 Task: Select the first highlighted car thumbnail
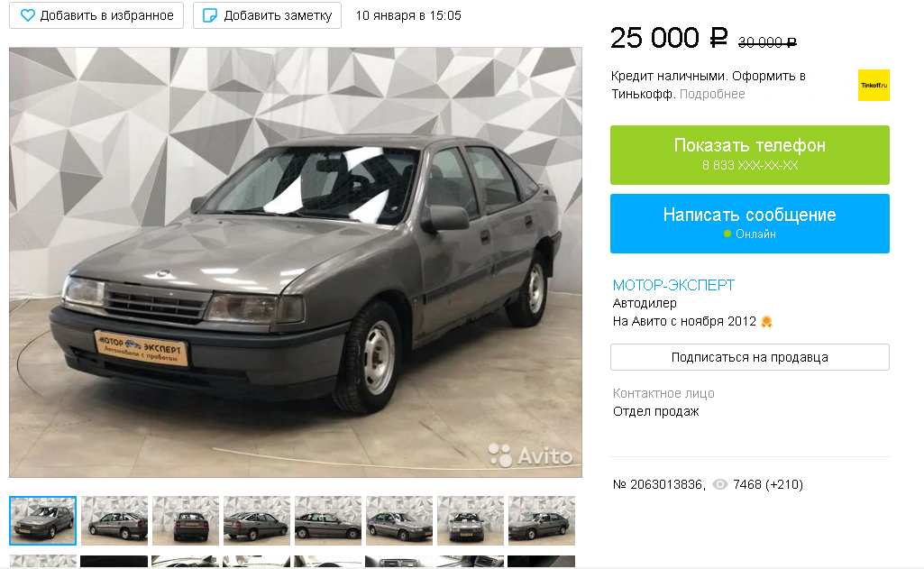point(43,520)
